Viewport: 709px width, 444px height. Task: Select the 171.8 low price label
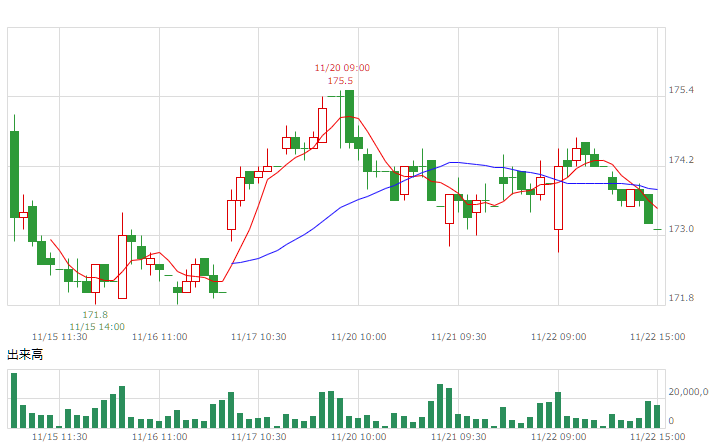click(95, 314)
